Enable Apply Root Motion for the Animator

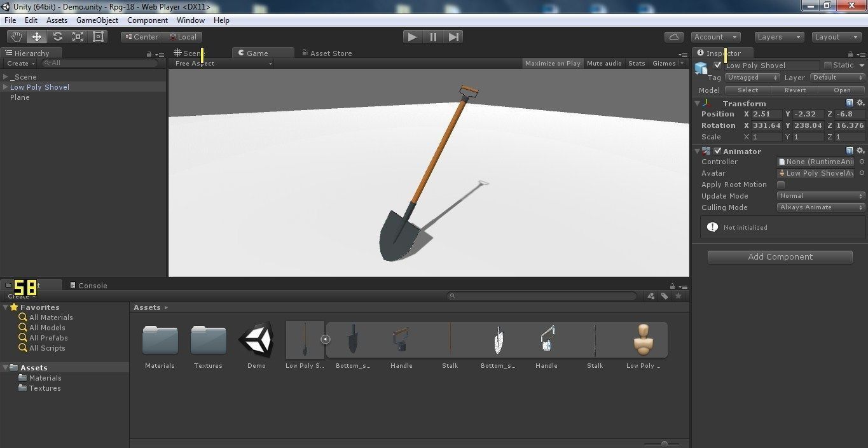click(x=781, y=185)
